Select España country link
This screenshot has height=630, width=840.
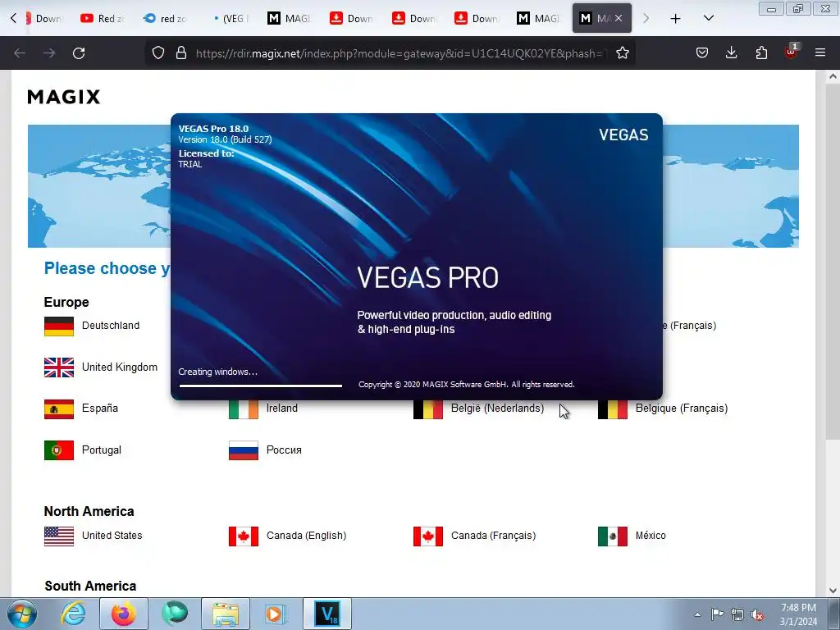tap(99, 409)
